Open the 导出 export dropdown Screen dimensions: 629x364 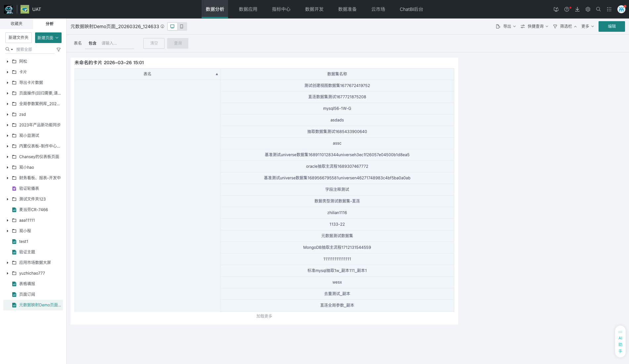[506, 26]
